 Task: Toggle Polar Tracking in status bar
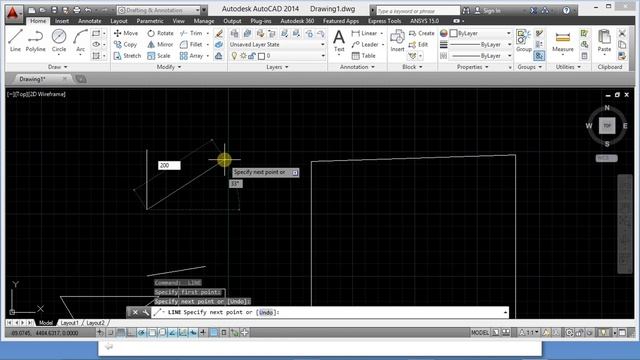[141, 333]
